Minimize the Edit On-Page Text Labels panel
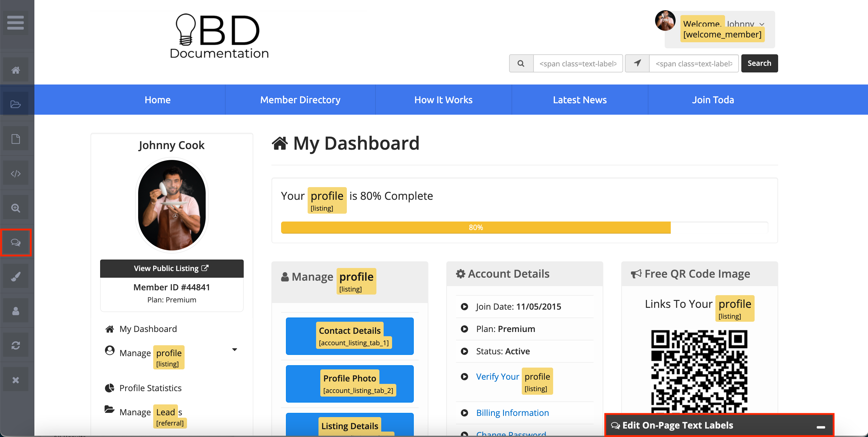This screenshot has height=437, width=868. 821,427
